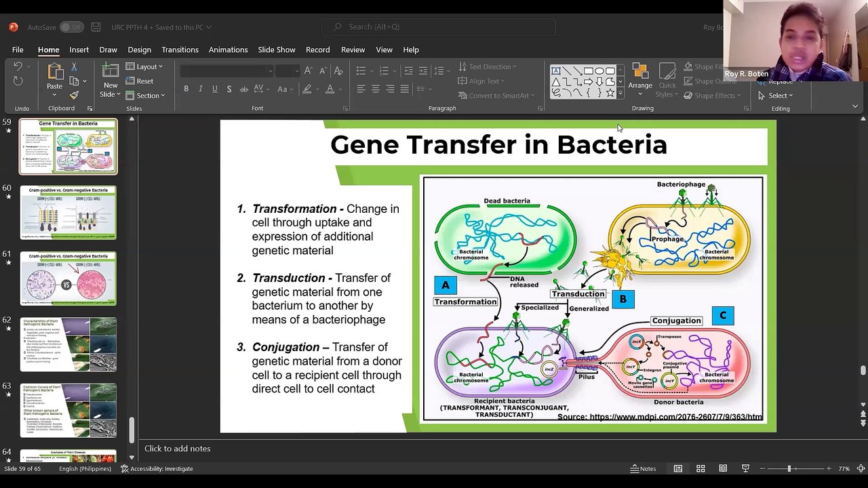Click the Numbering list icon
The height and width of the screenshot is (488, 868).
point(384,70)
